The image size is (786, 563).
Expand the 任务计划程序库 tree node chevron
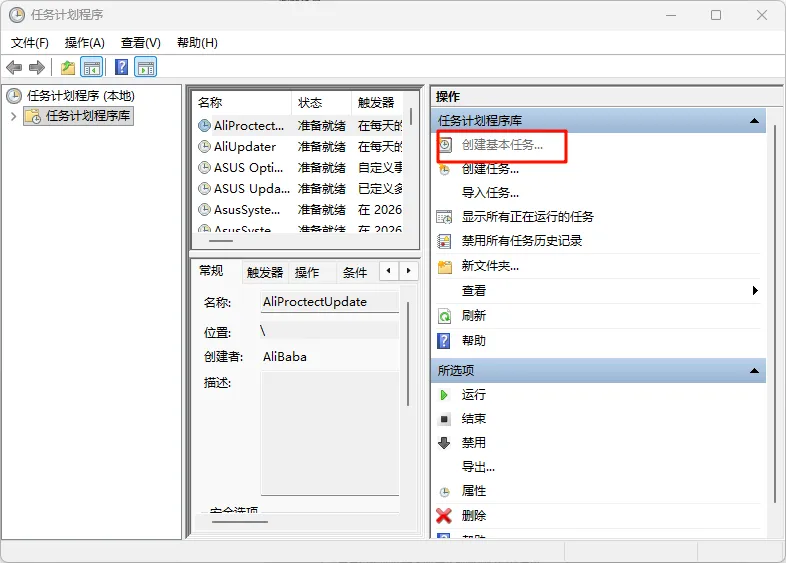point(14,116)
